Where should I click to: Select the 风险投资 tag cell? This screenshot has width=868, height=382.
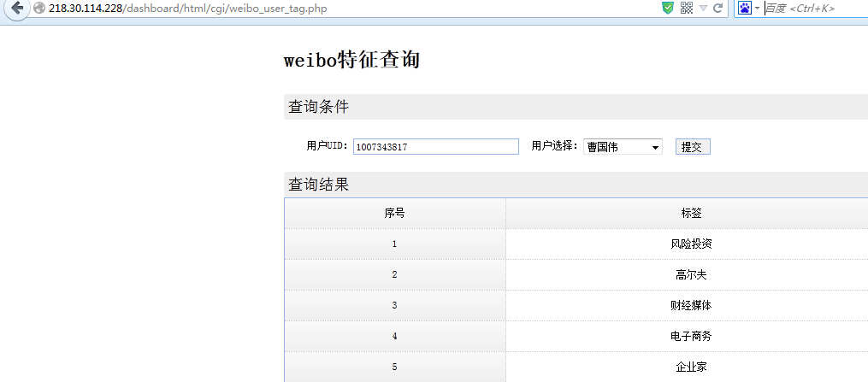click(687, 244)
